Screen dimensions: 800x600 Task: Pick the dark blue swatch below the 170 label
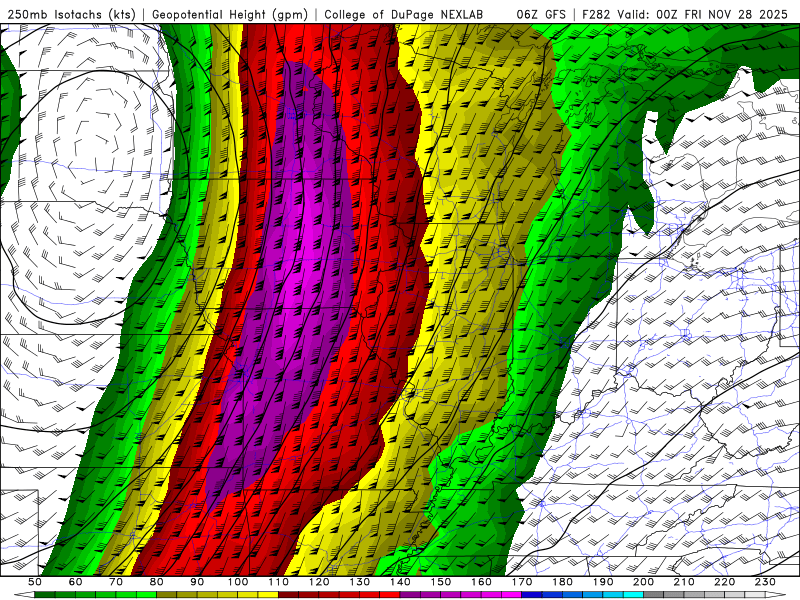coord(532,595)
